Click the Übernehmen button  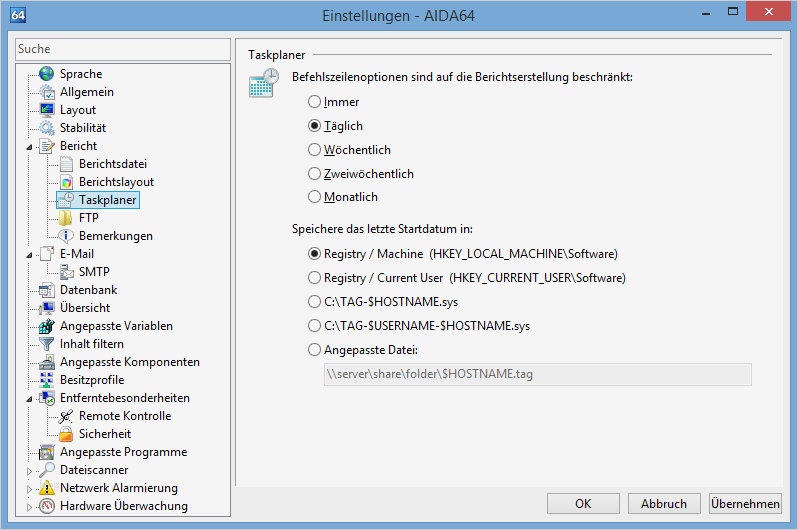click(x=746, y=504)
